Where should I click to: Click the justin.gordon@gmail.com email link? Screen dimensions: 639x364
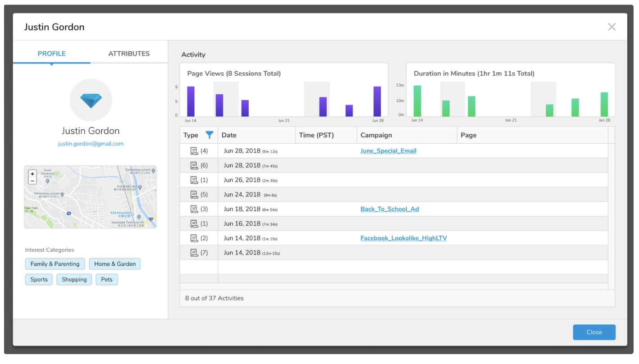91,144
